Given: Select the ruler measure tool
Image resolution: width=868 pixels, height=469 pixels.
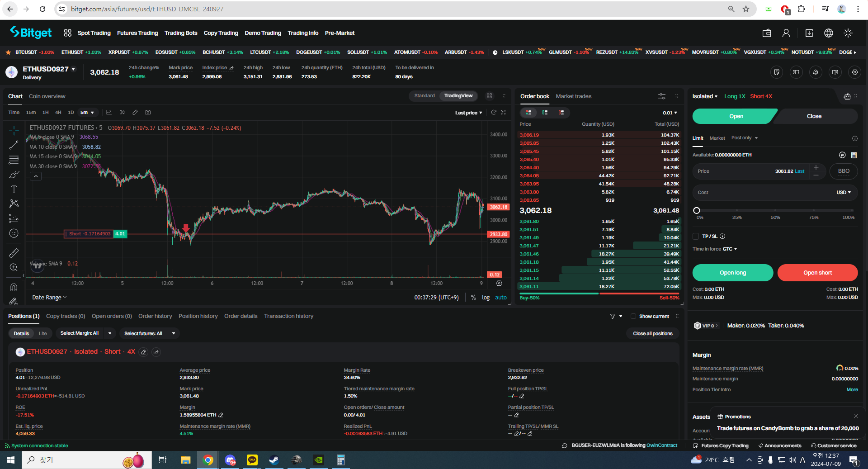Looking at the screenshot, I should [14, 253].
